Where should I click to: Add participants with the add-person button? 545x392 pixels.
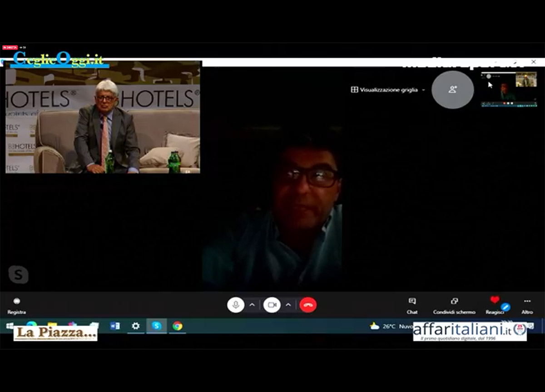[452, 89]
